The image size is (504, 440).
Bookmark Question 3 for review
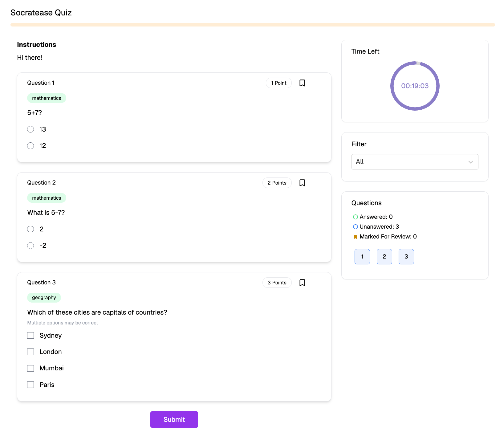click(x=302, y=283)
